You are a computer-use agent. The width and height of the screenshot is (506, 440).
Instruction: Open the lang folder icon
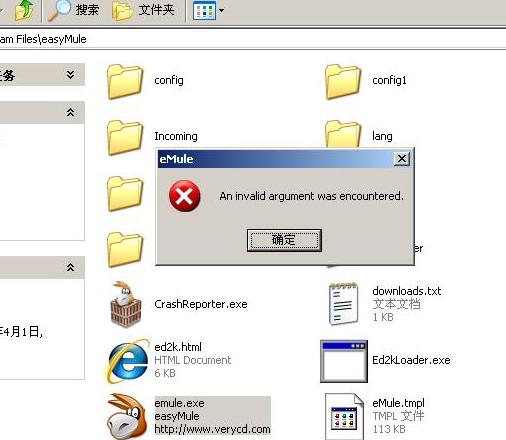click(x=343, y=134)
